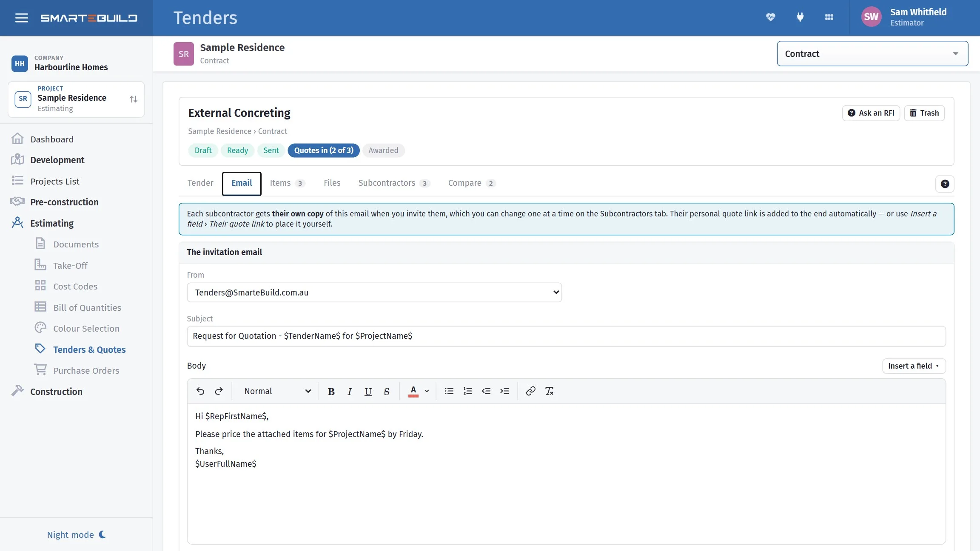Click the Ask an RFI button
The height and width of the screenshot is (551, 980).
coord(871,113)
